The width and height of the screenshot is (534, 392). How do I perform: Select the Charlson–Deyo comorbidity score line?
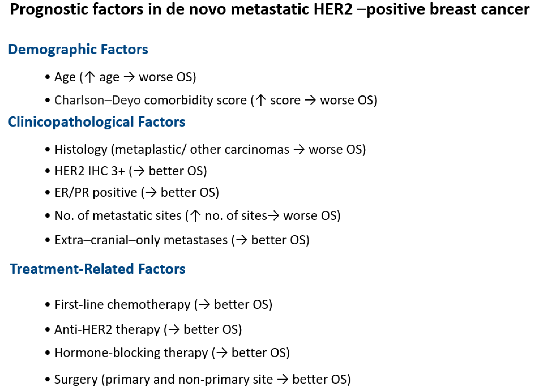(215, 100)
